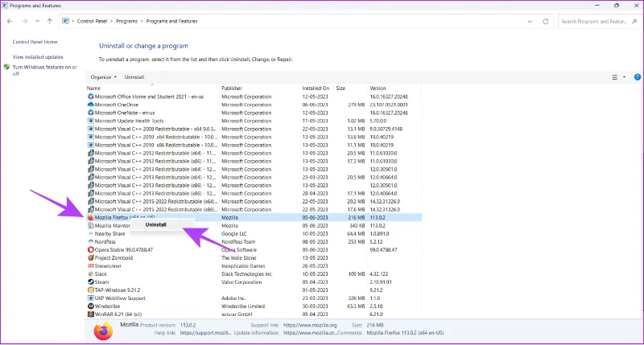The height and width of the screenshot is (345, 644).
Task: Sort by the Installed On column header
Action: 316,88
